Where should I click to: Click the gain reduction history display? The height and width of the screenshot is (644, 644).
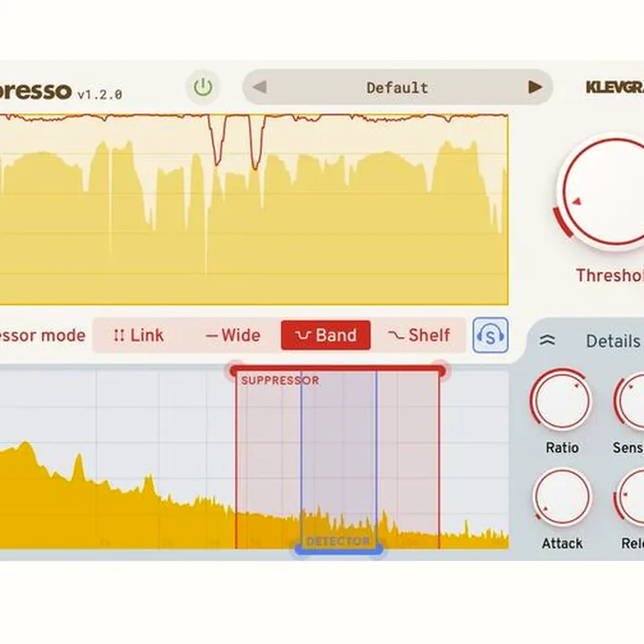(x=254, y=209)
